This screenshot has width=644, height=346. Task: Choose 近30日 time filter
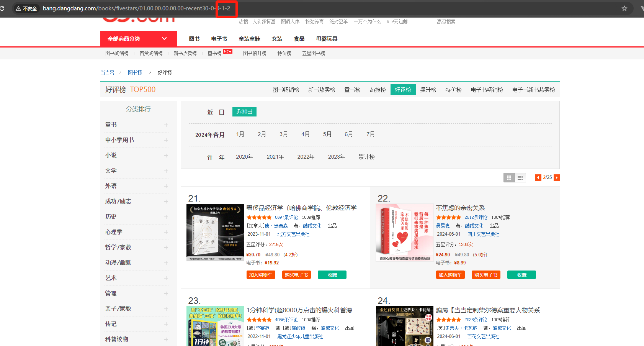[x=244, y=112]
